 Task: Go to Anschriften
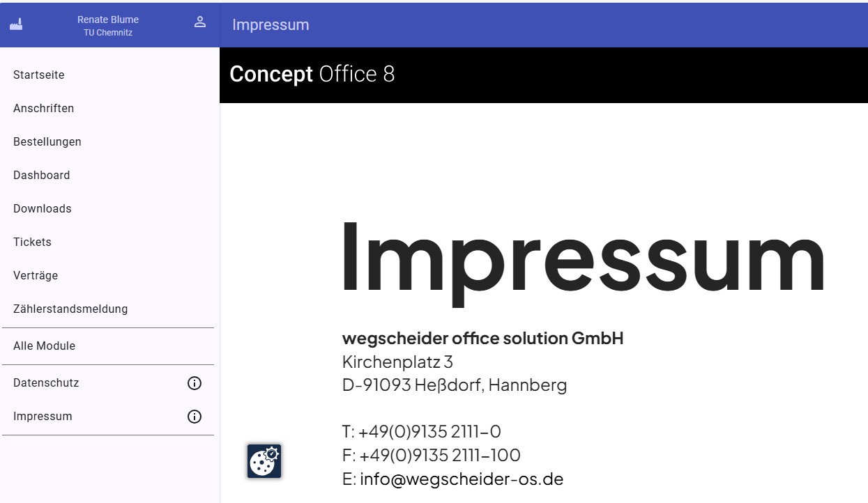pos(108,109)
